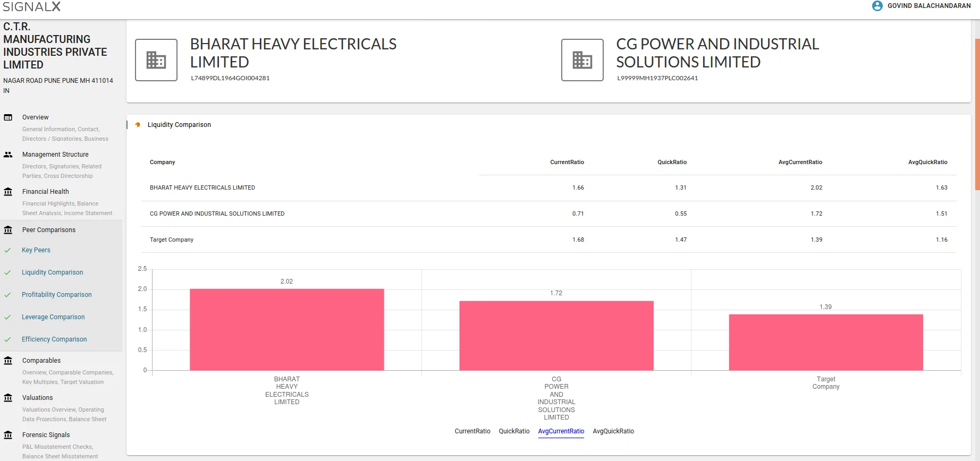
Task: Click the SIGNALX logo
Action: coord(32,6)
